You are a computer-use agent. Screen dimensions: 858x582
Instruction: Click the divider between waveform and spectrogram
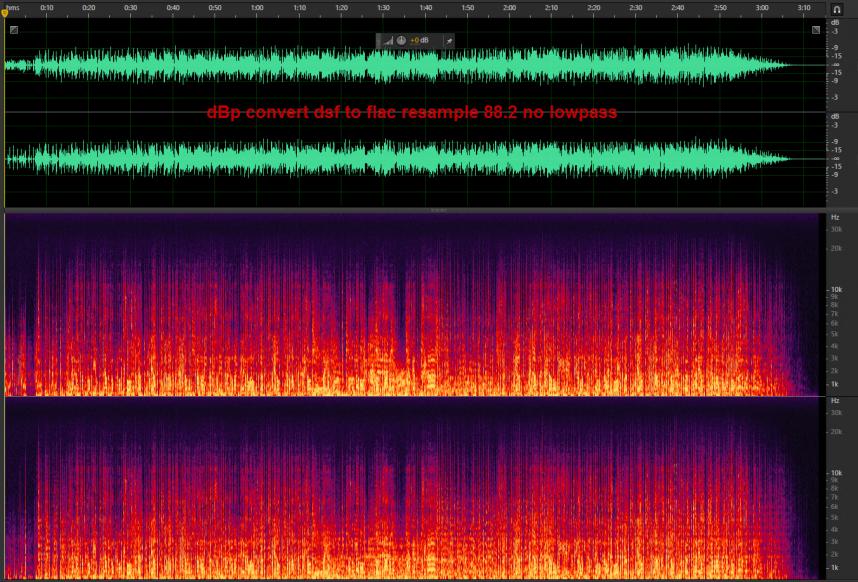click(x=437, y=210)
